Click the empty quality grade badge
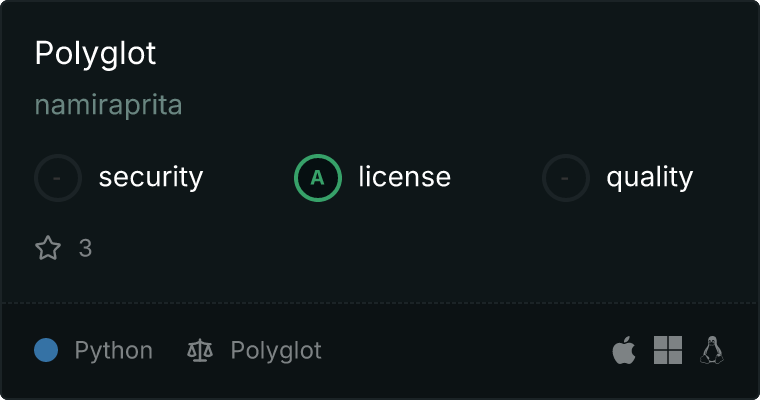760x400 pixels. click(566, 178)
